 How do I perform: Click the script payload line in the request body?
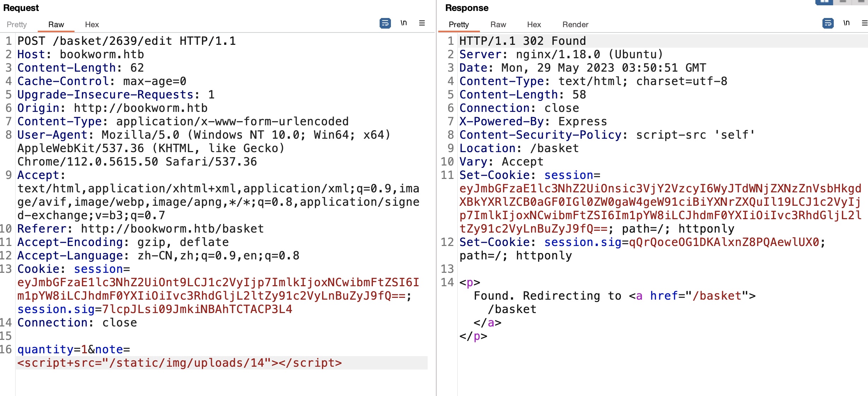[179, 363]
